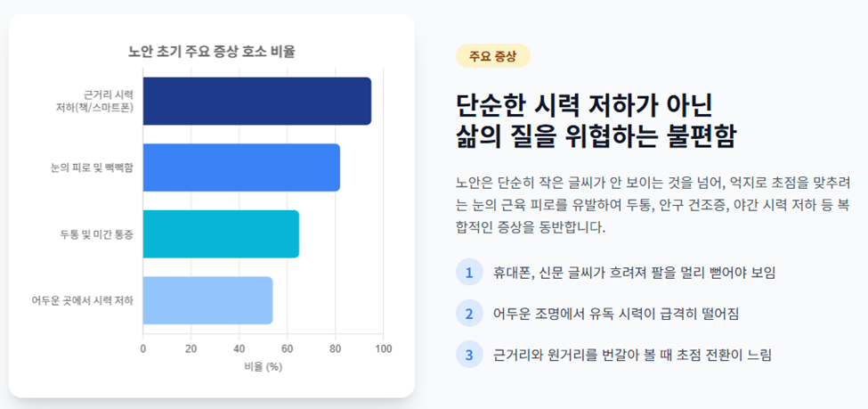Click the 비율 (%) x-axis title
This screenshot has height=409, width=868.
click(x=263, y=367)
